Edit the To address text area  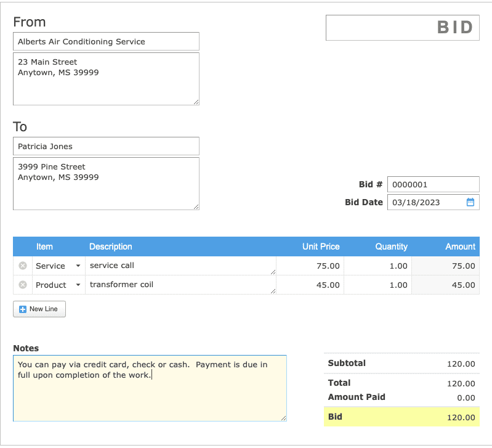(106, 184)
